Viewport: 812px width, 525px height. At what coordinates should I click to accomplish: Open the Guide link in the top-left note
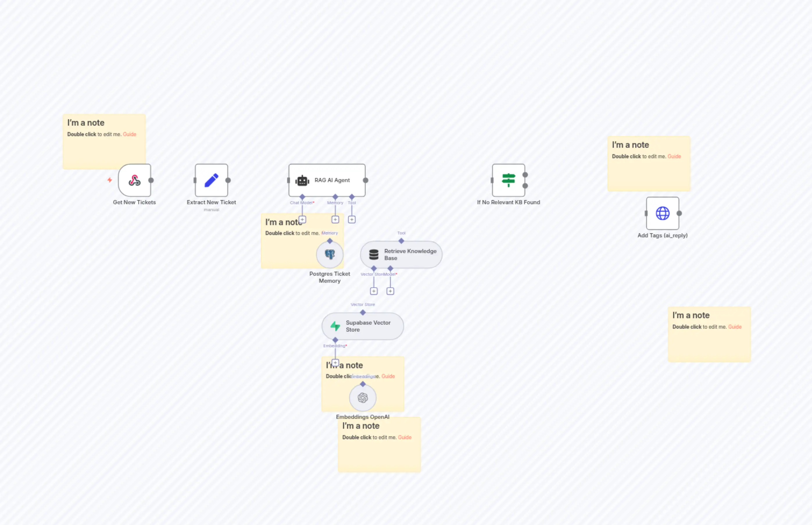click(x=129, y=134)
